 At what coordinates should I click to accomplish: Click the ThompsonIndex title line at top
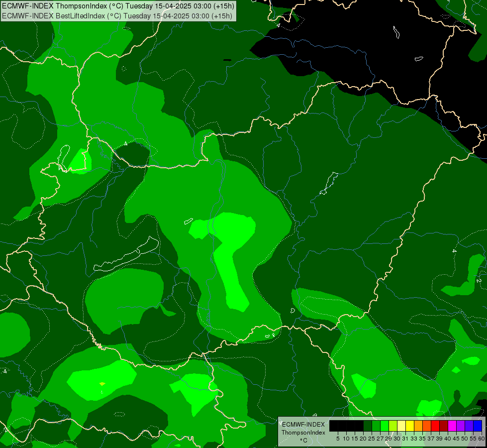point(118,6)
